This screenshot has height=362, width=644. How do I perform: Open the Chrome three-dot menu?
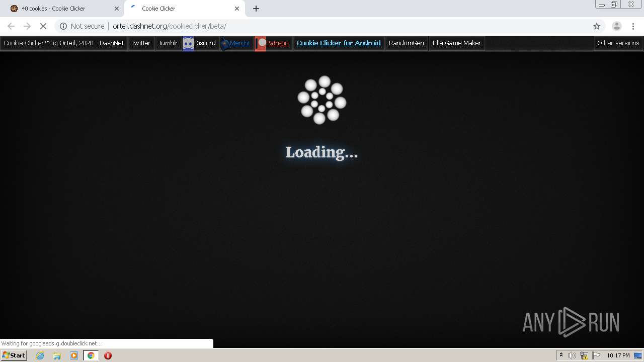633,26
